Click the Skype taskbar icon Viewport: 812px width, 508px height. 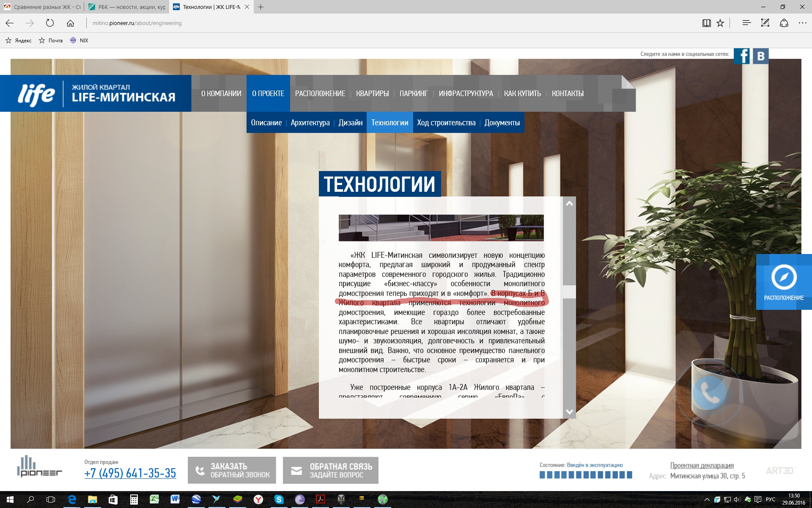tap(279, 500)
